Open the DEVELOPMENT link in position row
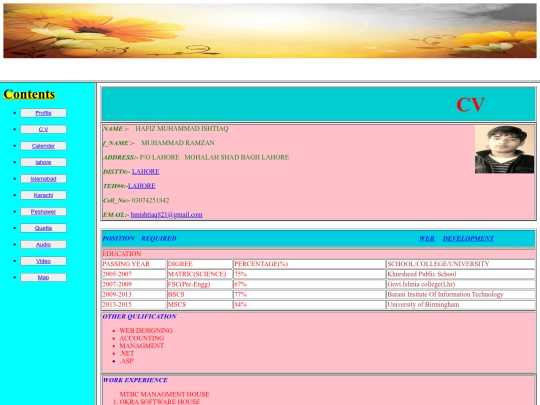 tap(468, 238)
